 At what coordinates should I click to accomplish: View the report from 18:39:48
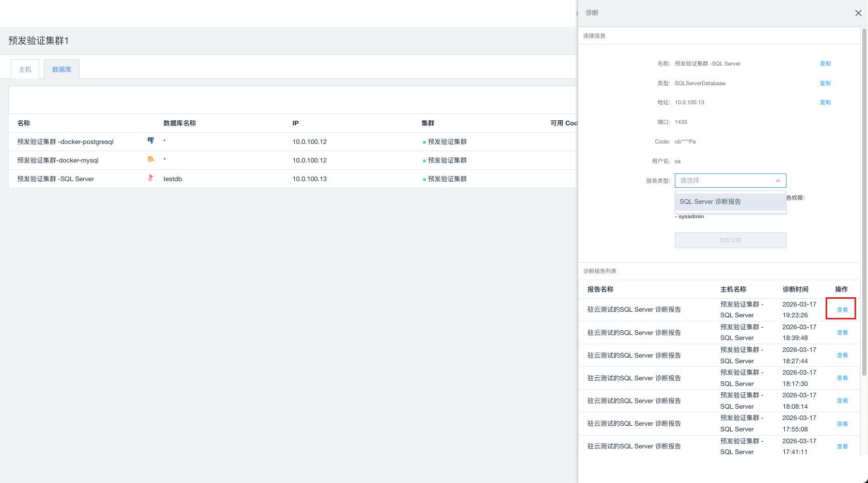[x=842, y=333]
